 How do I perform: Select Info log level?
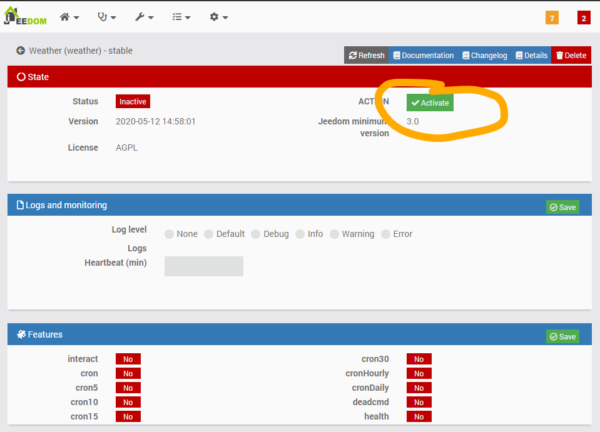tap(300, 234)
